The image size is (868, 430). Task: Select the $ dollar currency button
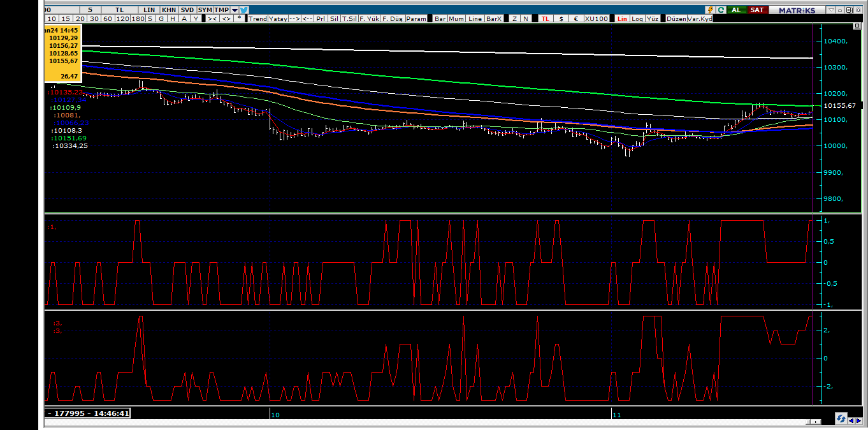point(561,19)
